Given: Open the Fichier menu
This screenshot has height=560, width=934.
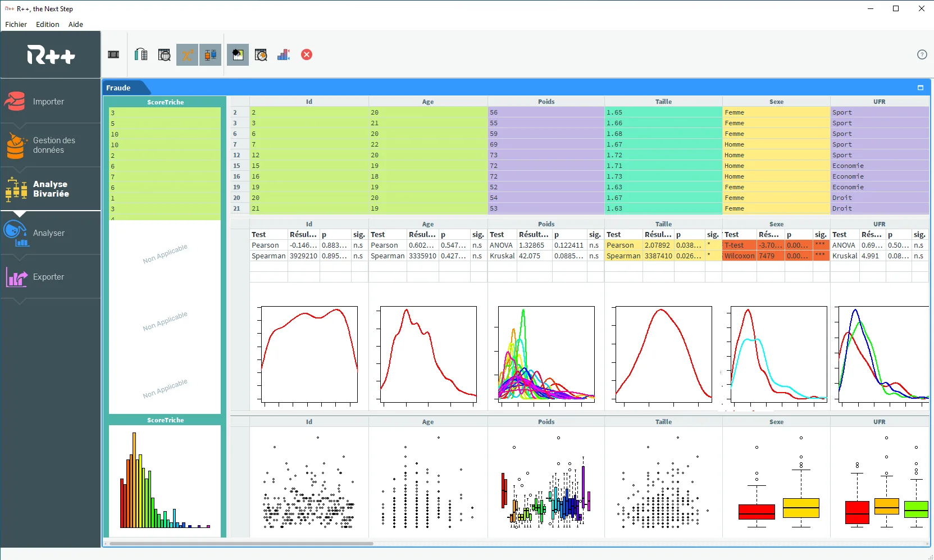Looking at the screenshot, I should pyautogui.click(x=16, y=24).
